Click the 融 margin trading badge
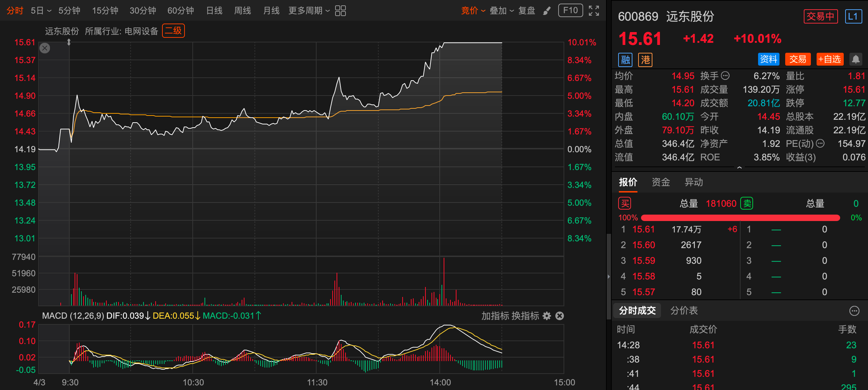Screen dimensions: 868x390 (625, 60)
